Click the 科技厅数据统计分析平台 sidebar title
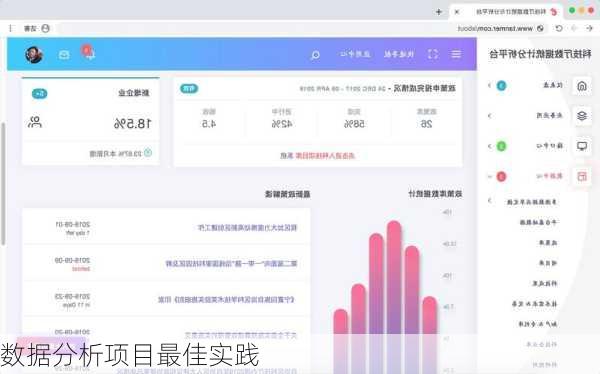600x374 pixels. click(x=540, y=54)
